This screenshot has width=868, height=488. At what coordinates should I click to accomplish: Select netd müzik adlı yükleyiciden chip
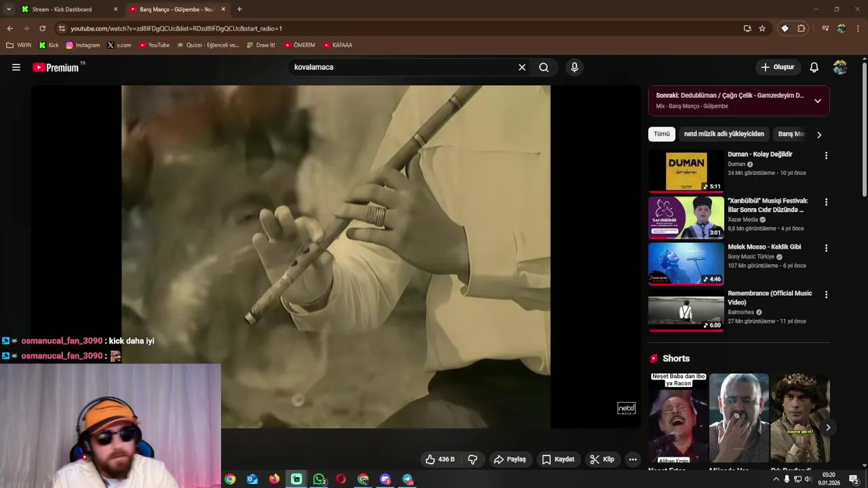(x=724, y=134)
